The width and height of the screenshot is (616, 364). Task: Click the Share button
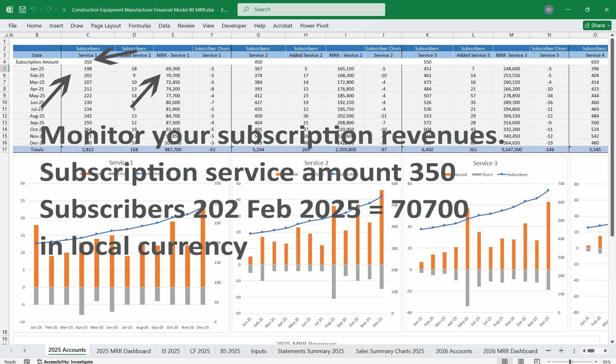(597, 25)
